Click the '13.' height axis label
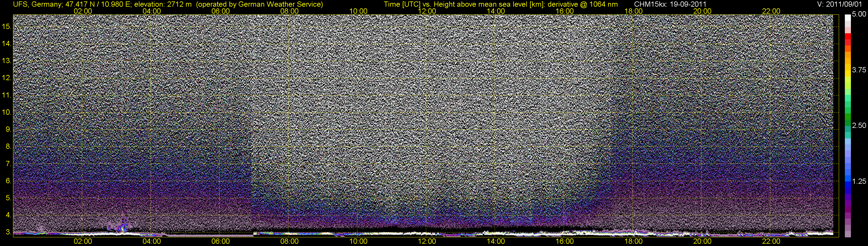 pos(7,61)
